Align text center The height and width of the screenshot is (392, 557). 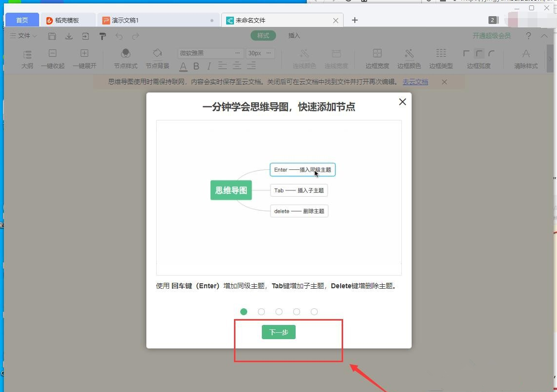point(236,66)
